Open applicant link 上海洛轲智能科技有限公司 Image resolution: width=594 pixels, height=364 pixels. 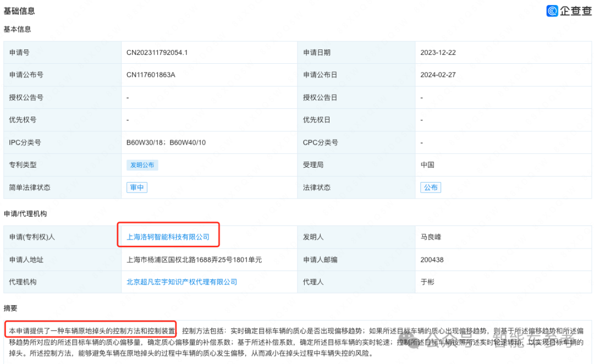pyautogui.click(x=168, y=237)
